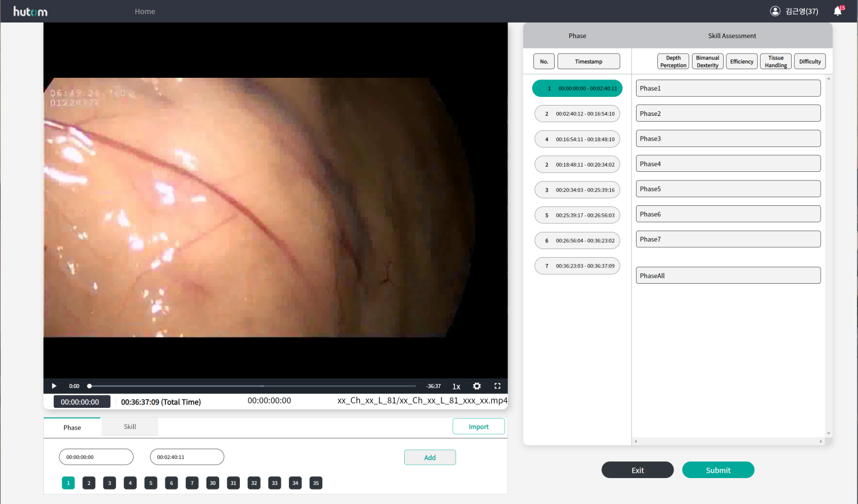Select phase number 2 square button
This screenshot has height=504, width=858.
pyautogui.click(x=89, y=483)
